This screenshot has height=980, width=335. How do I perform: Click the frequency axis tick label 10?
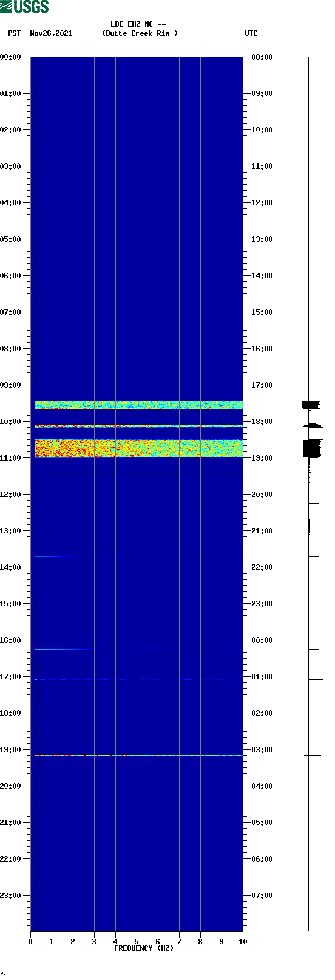(x=243, y=942)
